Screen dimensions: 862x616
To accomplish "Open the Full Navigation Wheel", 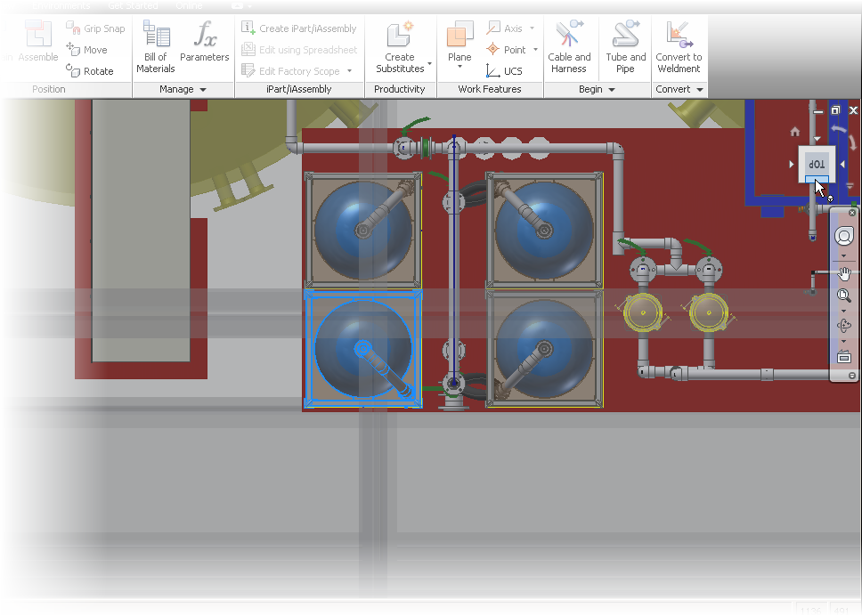I will coord(844,236).
